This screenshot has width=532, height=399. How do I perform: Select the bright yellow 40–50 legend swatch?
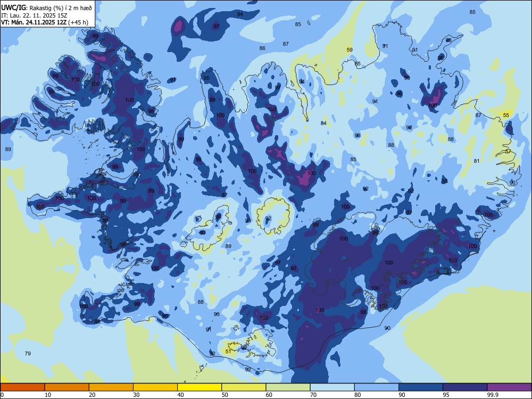click(x=199, y=387)
